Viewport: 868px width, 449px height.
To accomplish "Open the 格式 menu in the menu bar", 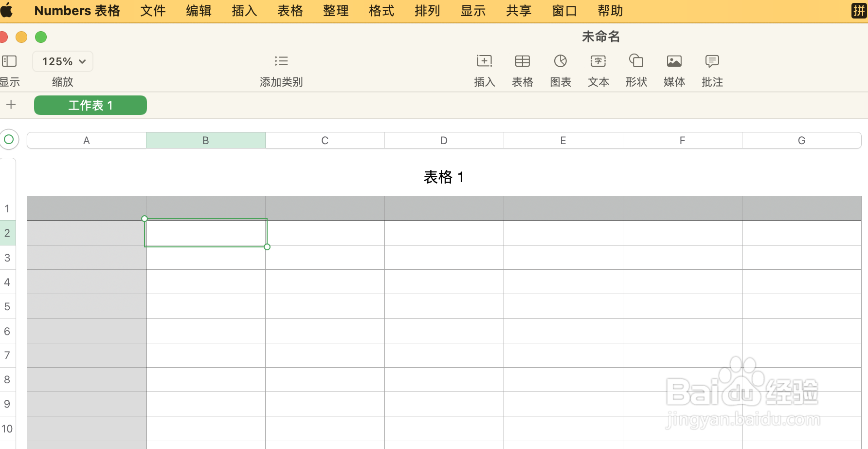I will click(x=381, y=10).
